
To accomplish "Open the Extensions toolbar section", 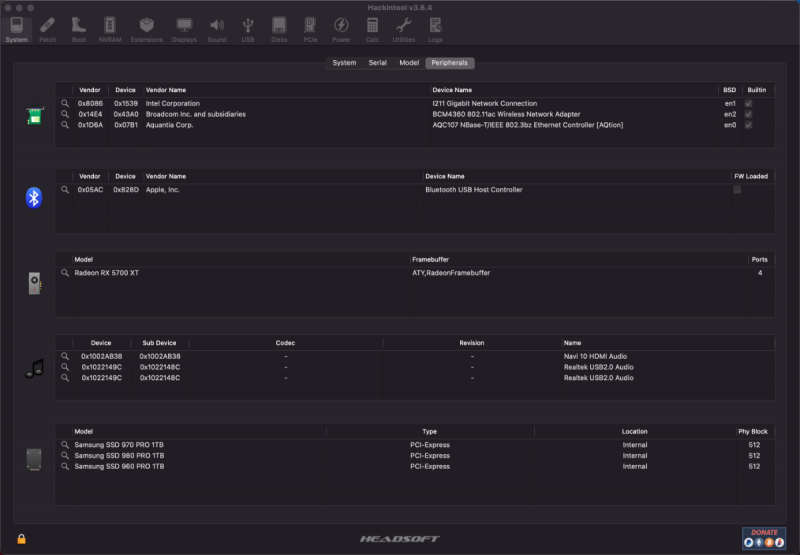I will point(146,28).
